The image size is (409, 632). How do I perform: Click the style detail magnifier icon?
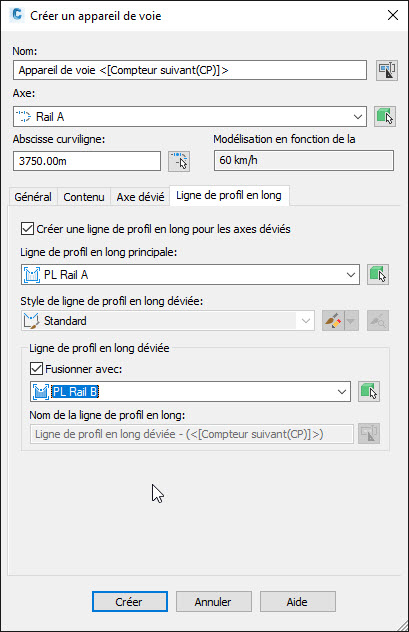pyautogui.click(x=378, y=321)
